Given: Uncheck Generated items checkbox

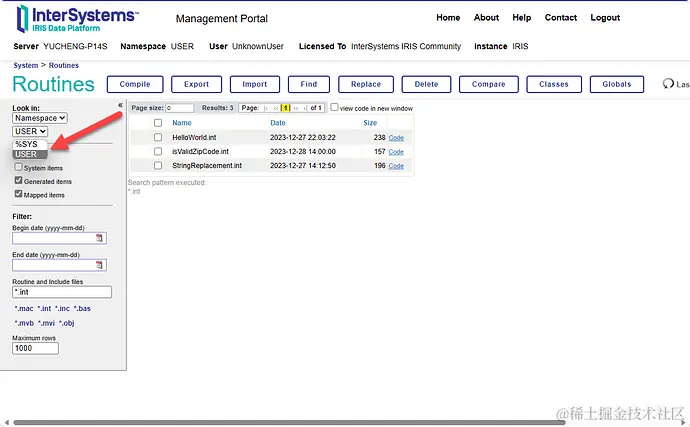Looking at the screenshot, I should (18, 180).
